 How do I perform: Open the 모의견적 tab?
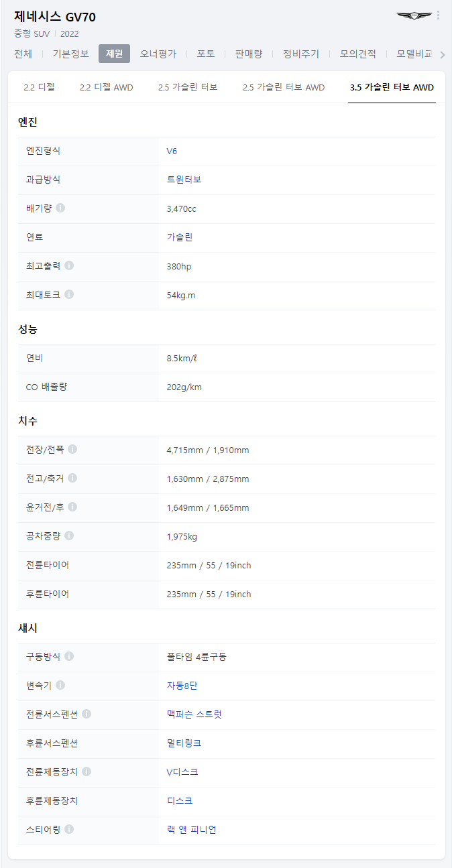358,54
